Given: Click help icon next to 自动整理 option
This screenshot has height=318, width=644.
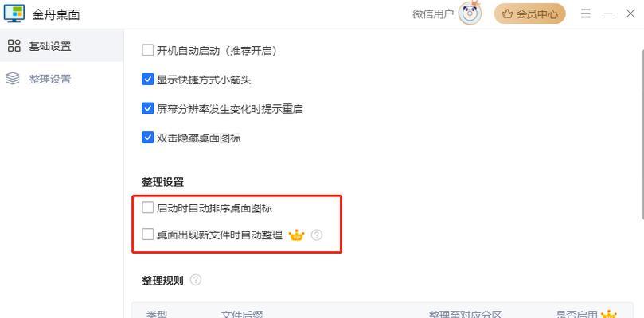Looking at the screenshot, I should [x=317, y=235].
